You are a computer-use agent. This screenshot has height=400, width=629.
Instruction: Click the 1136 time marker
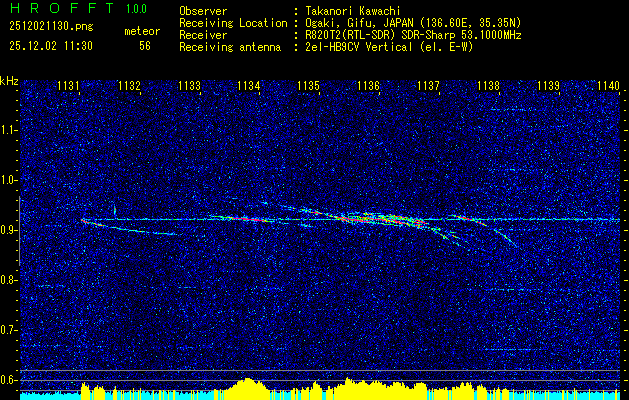pyautogui.click(x=369, y=85)
